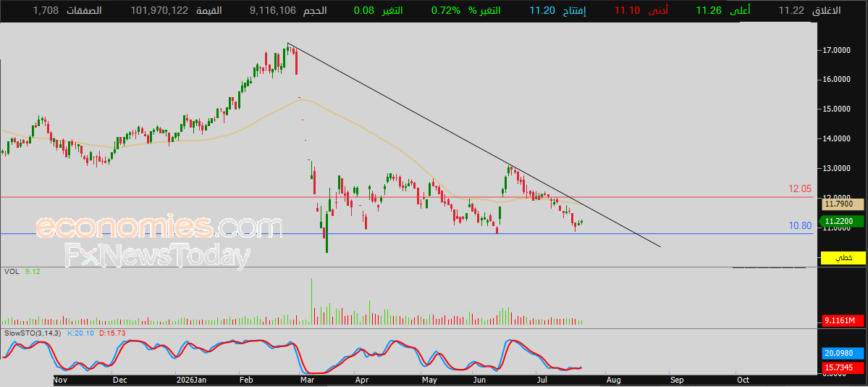Select the blue horizontal line at 10.80
This screenshot has height=387, width=868.
pos(407,233)
